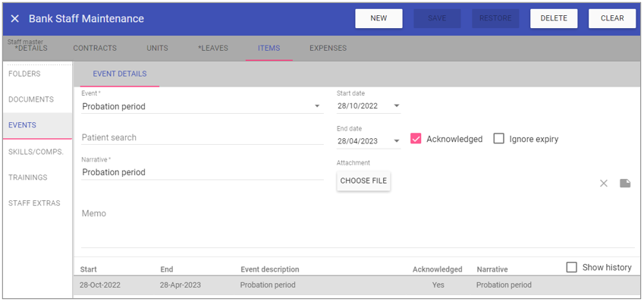The width and height of the screenshot is (644, 302).
Task: Click the DELETE button
Action: (x=554, y=18)
